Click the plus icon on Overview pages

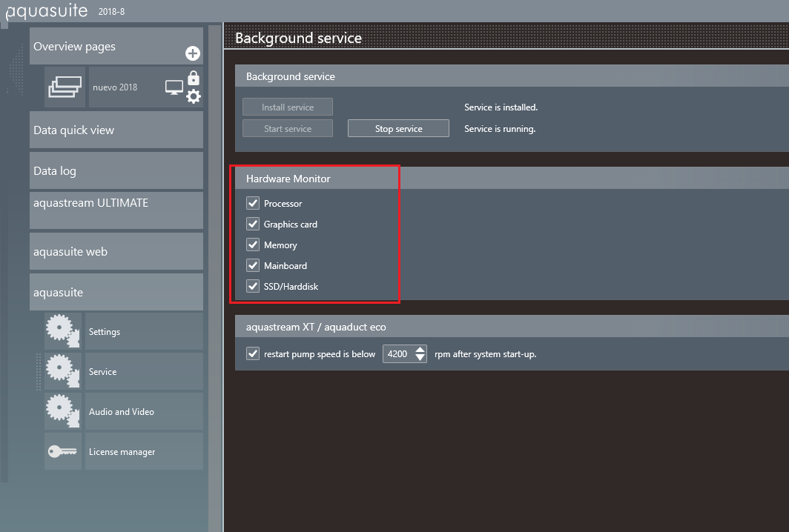pos(193,53)
